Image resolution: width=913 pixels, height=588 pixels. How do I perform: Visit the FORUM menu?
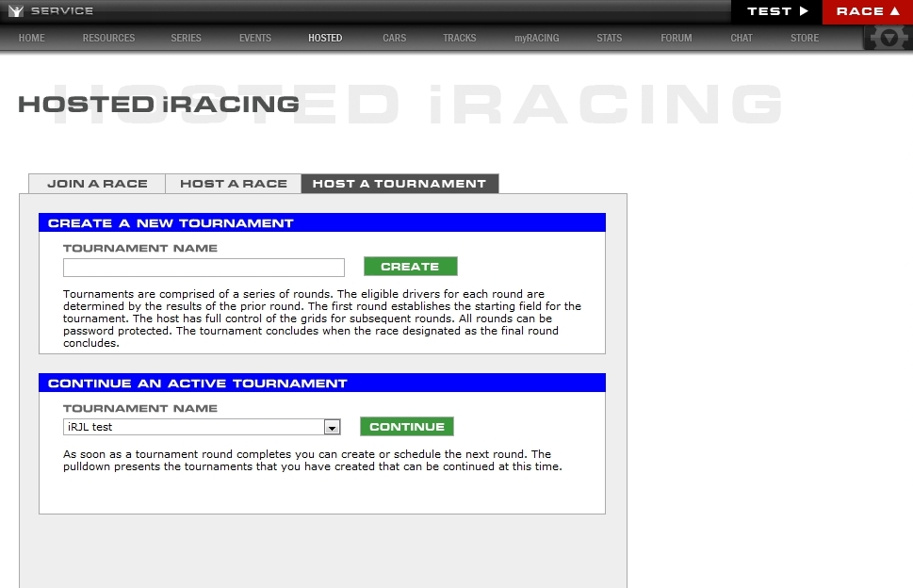click(x=677, y=38)
